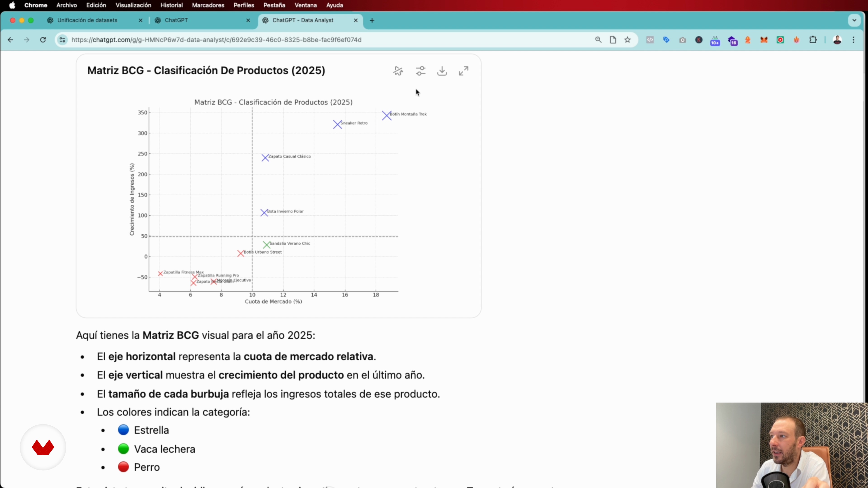Open the tab search dropdown arrow

(x=854, y=20)
